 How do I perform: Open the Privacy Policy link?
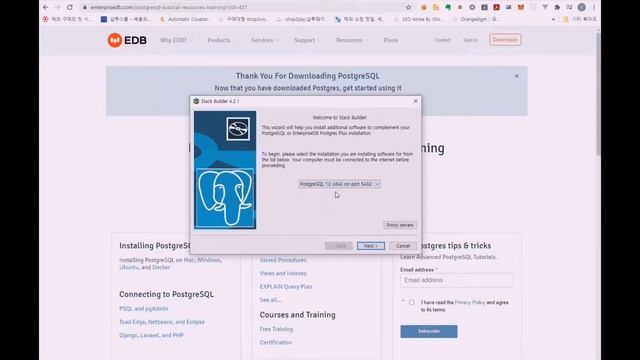pyautogui.click(x=470, y=302)
